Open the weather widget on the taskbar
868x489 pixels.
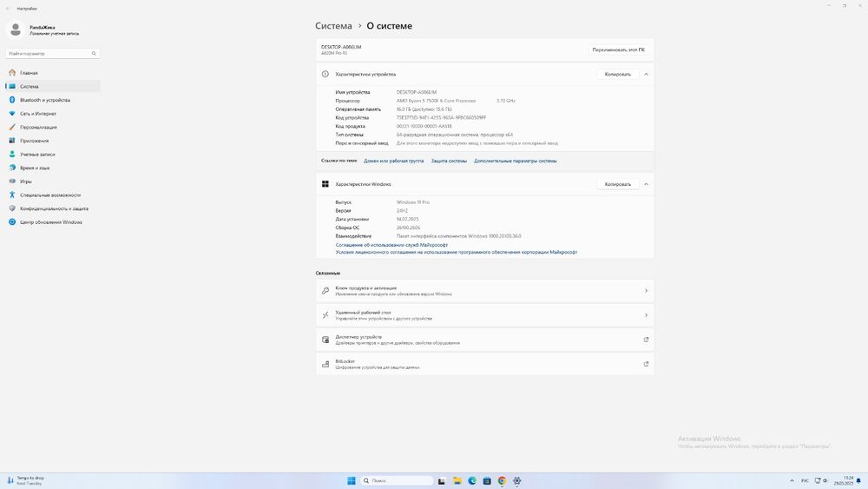(x=25, y=480)
